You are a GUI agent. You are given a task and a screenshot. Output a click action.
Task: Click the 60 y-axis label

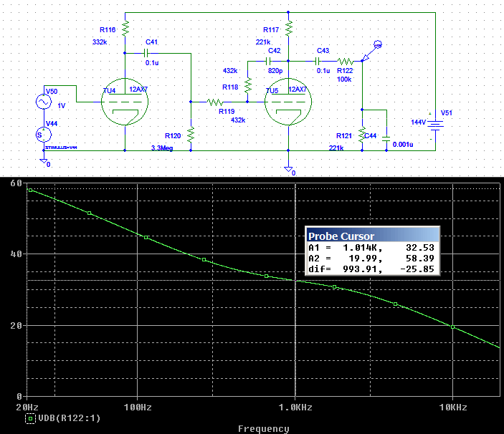16,183
